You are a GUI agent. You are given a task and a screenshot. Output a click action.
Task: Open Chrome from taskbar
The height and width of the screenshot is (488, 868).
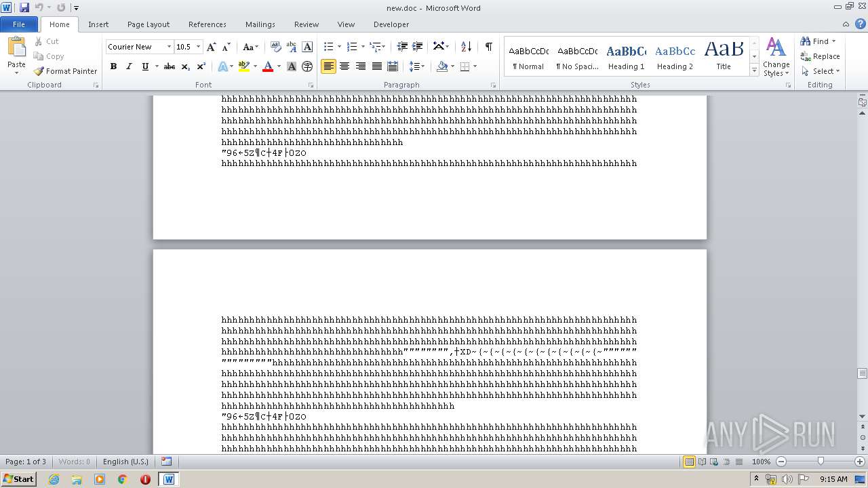[122, 479]
